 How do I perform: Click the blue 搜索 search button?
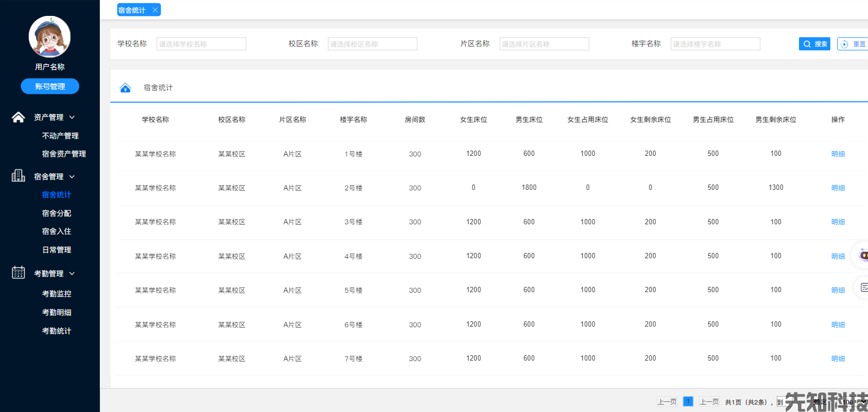(x=814, y=44)
